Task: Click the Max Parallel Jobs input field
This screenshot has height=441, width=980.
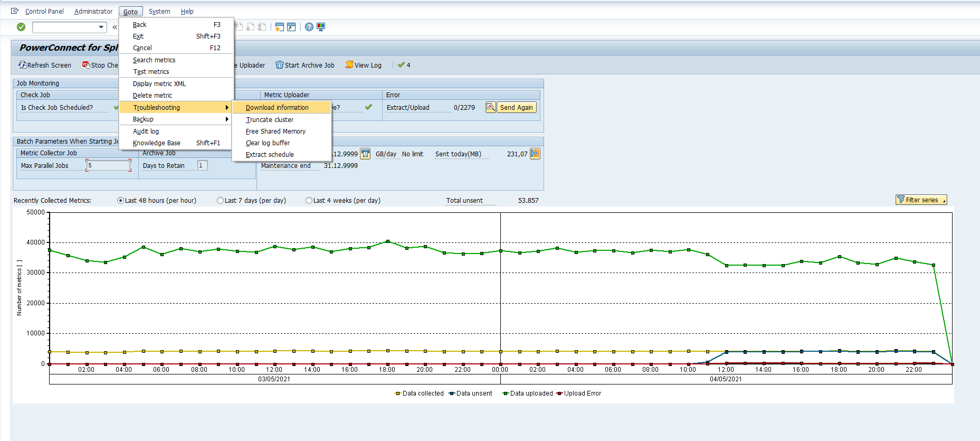Action: 108,165
